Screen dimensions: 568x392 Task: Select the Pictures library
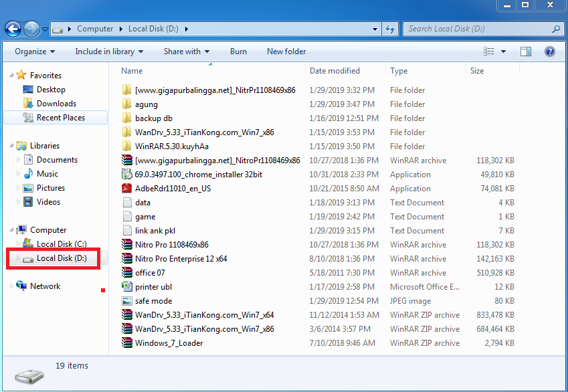coord(51,188)
